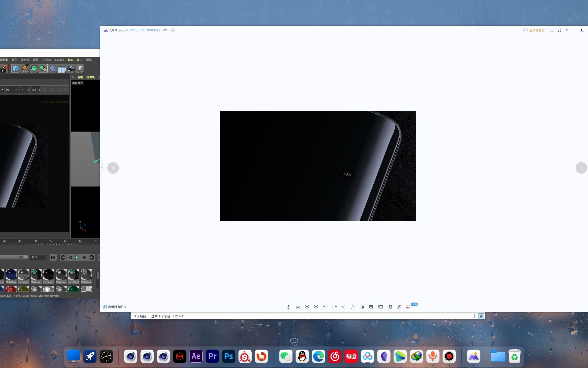Open image editing with pencil icon

coord(399,307)
